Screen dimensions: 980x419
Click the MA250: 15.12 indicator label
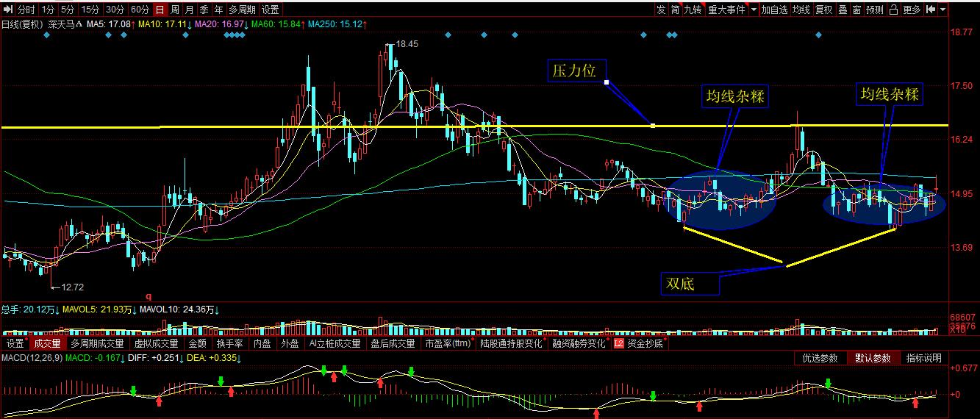(x=337, y=24)
